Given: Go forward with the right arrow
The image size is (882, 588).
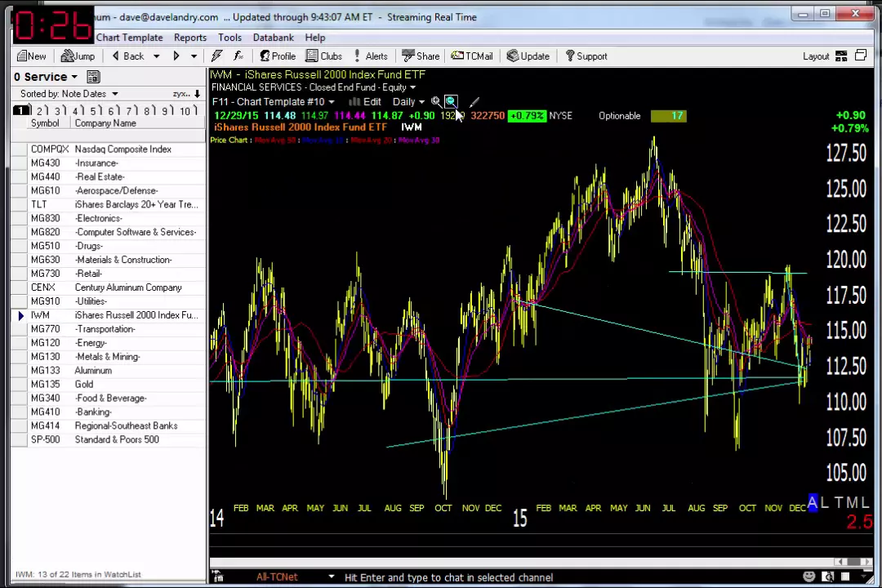Looking at the screenshot, I should tap(176, 56).
